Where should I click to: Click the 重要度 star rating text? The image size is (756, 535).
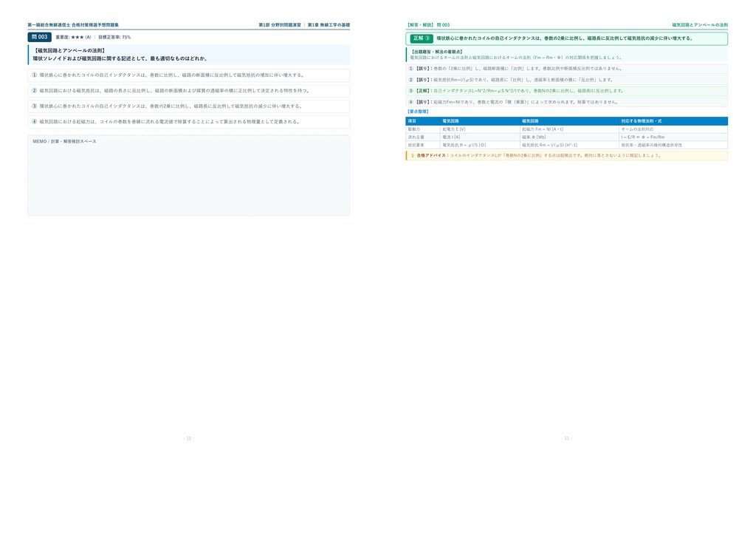pos(73,37)
